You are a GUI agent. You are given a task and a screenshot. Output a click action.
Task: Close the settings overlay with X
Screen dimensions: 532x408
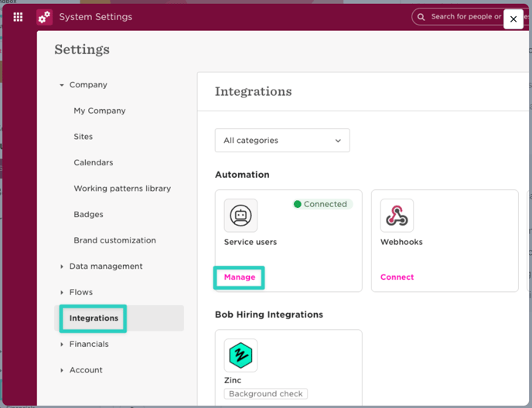click(513, 19)
